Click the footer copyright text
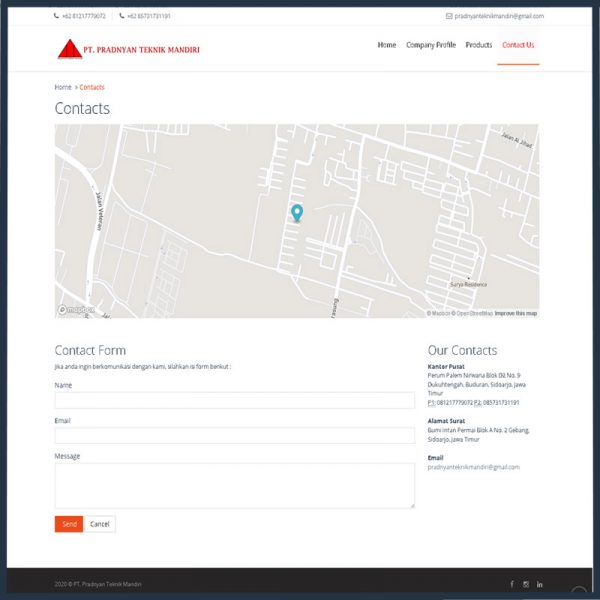The height and width of the screenshot is (600, 600). (x=98, y=584)
